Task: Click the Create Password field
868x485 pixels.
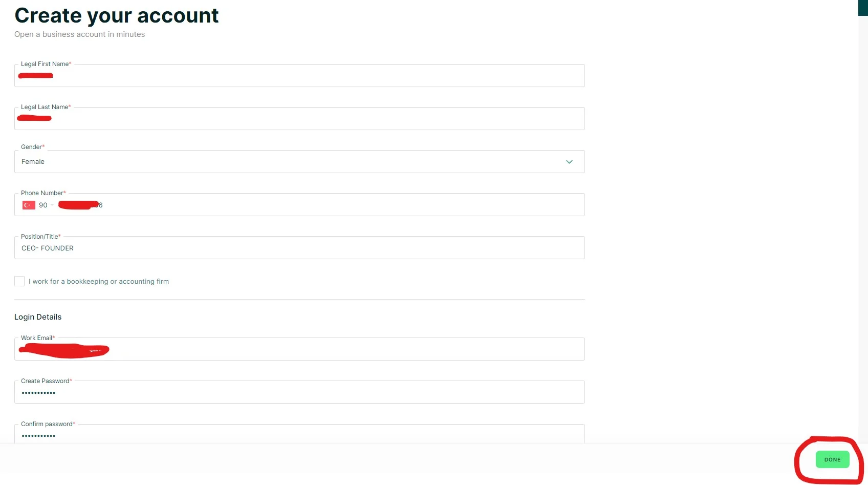Action: click(299, 392)
